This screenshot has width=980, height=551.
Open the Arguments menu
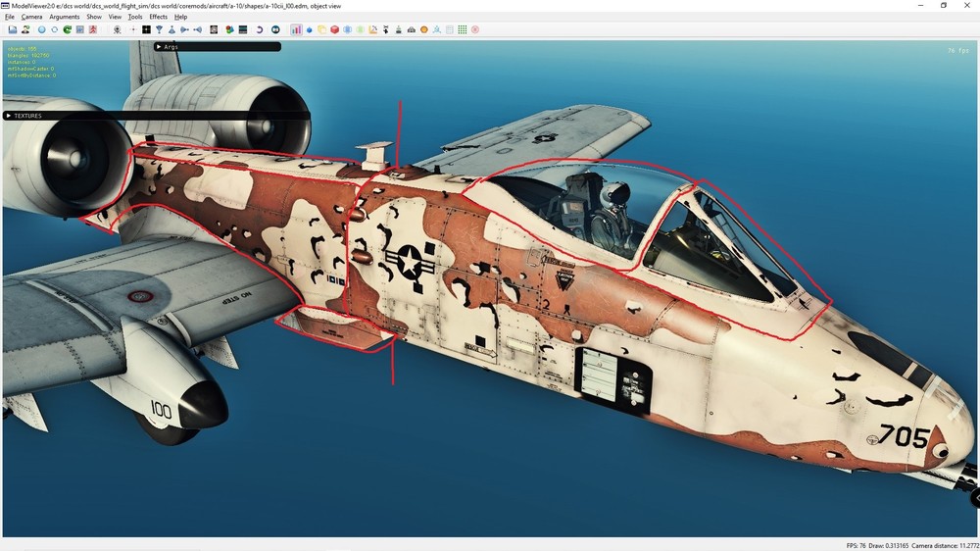[65, 17]
